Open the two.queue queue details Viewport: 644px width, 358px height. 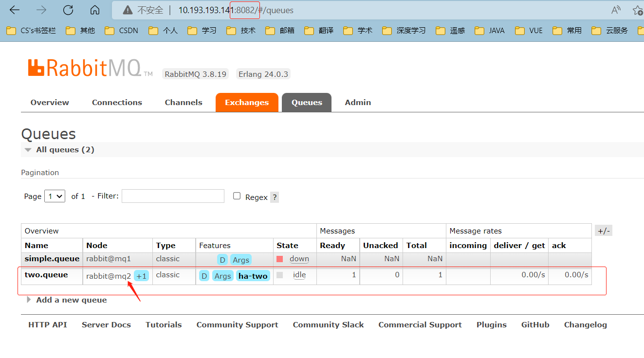(46, 275)
